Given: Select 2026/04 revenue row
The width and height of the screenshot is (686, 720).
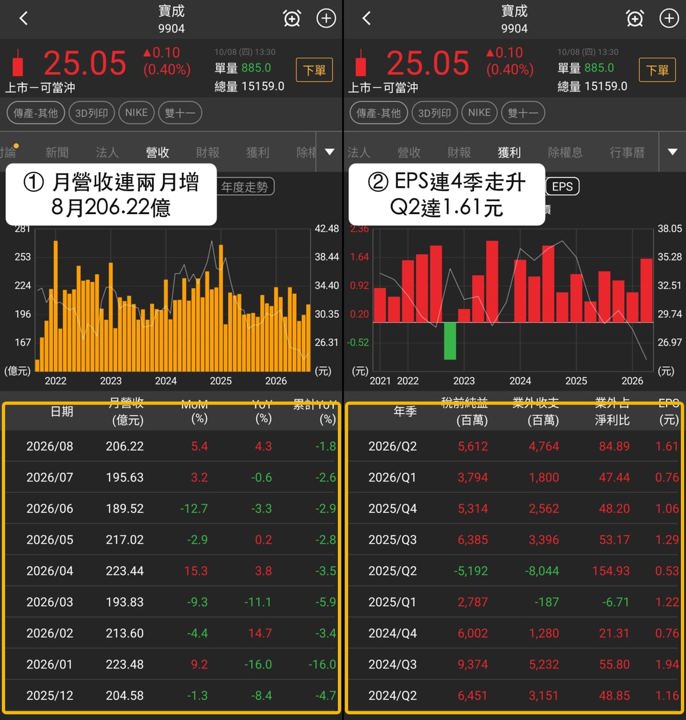Looking at the screenshot, I should (171, 571).
